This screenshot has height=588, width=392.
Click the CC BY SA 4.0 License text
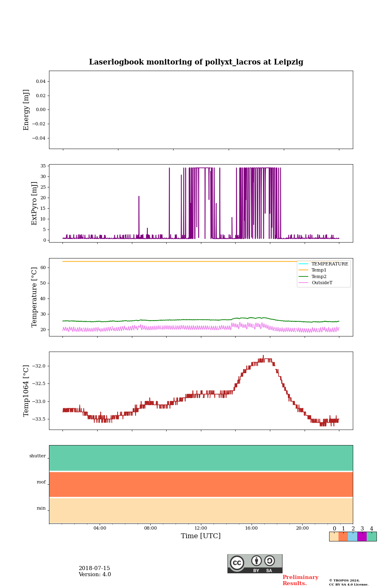pyautogui.click(x=349, y=584)
